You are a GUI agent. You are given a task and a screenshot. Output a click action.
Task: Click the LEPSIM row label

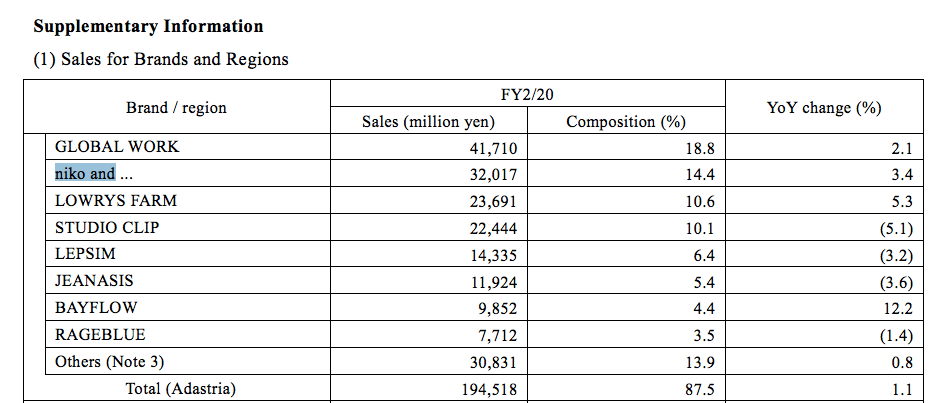point(85,254)
